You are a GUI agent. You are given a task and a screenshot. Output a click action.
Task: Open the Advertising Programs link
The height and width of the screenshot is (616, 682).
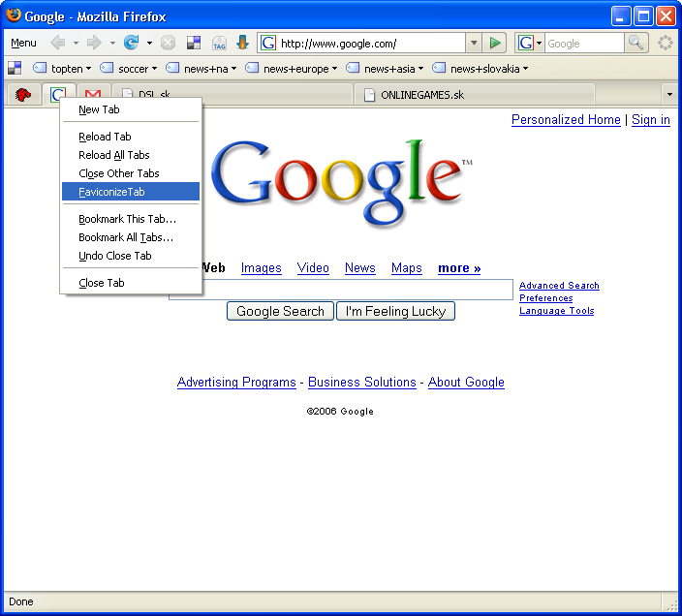click(x=236, y=383)
